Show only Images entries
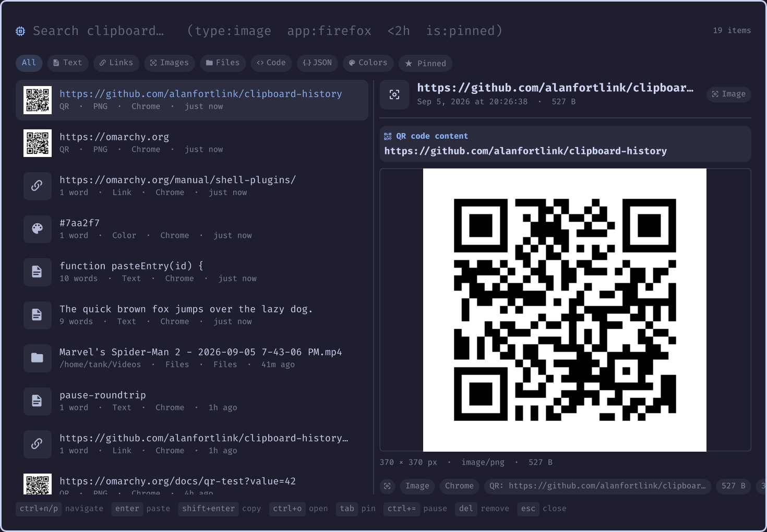This screenshot has height=532, width=767. coord(170,63)
